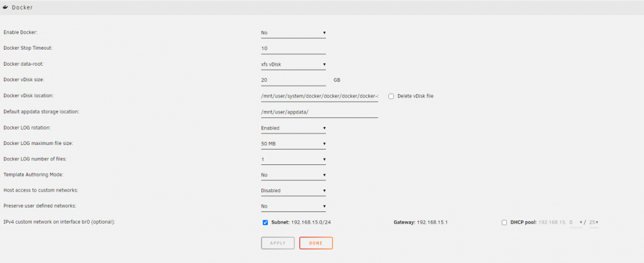Click the APPLY button
644x263 pixels.
coord(278,243)
